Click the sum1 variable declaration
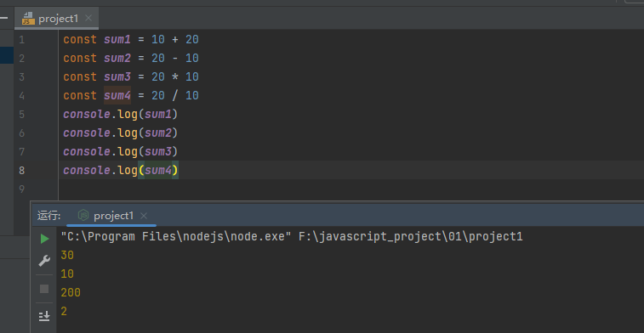This screenshot has width=644, height=333. pyautogui.click(x=117, y=40)
